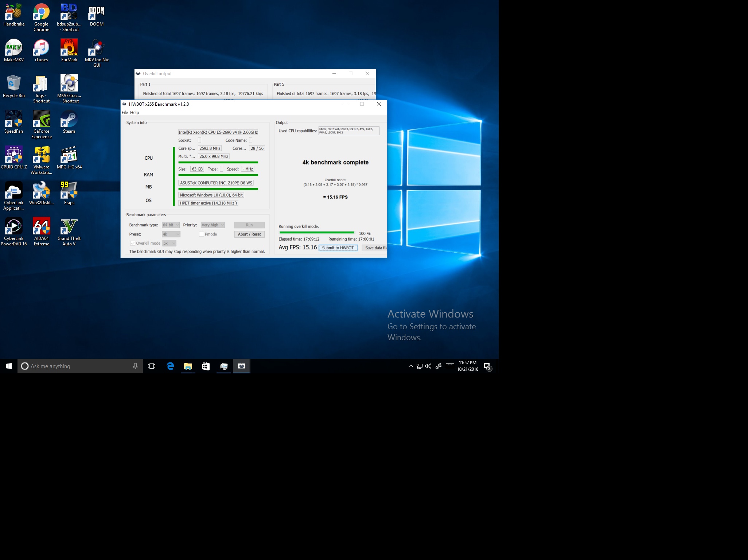Select the MKVToolNix GUI icon
The height and width of the screenshot is (560, 748).
(97, 53)
